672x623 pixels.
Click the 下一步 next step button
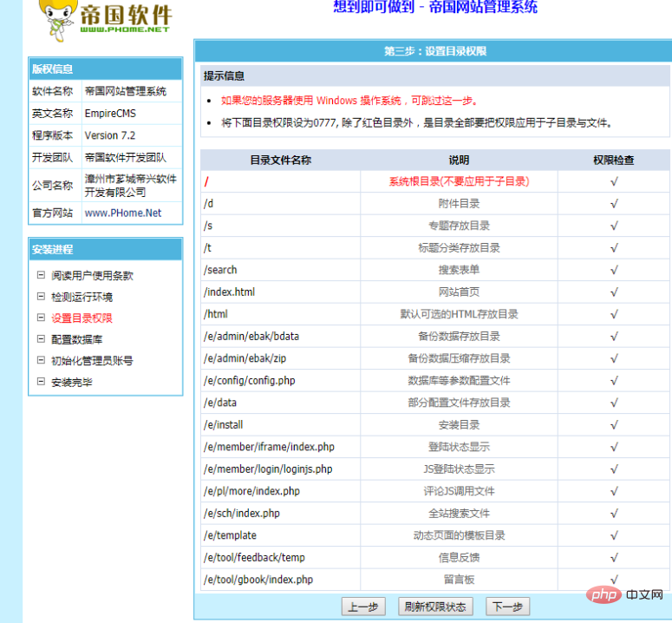(507, 607)
